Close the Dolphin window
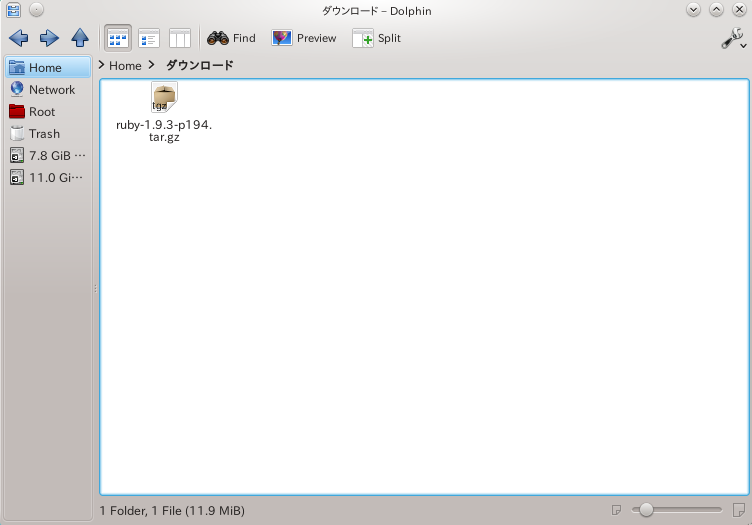Image resolution: width=752 pixels, height=525 pixels. pyautogui.click(x=740, y=10)
